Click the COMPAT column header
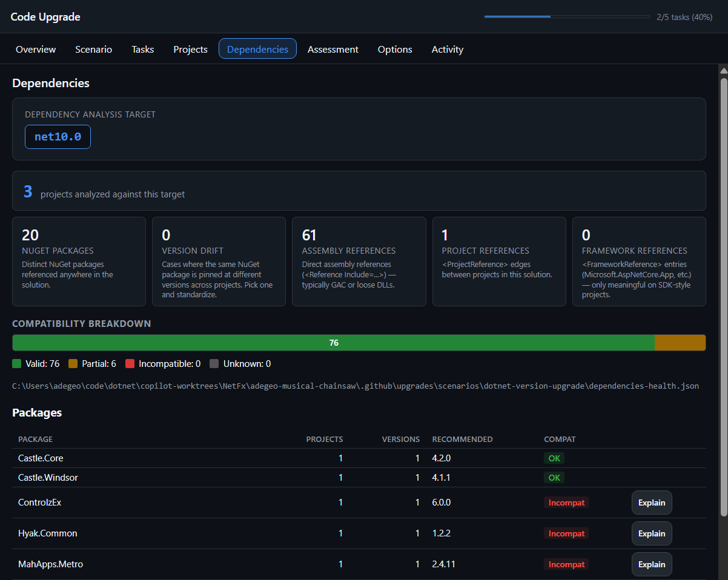This screenshot has width=728, height=580. [x=560, y=439]
